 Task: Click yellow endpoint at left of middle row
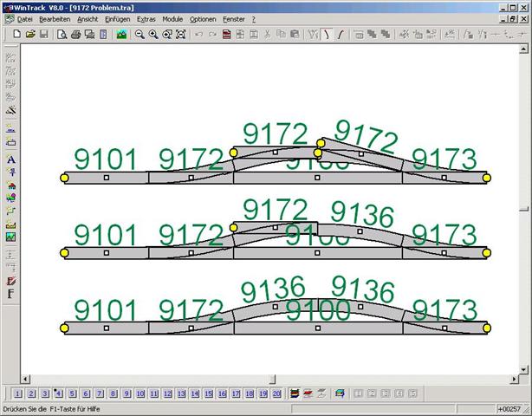(x=64, y=253)
